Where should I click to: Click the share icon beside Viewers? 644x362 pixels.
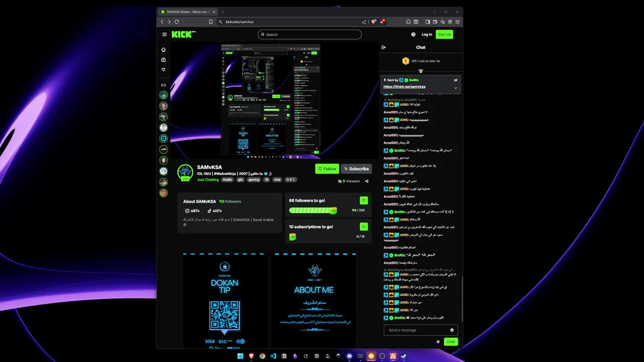click(367, 181)
